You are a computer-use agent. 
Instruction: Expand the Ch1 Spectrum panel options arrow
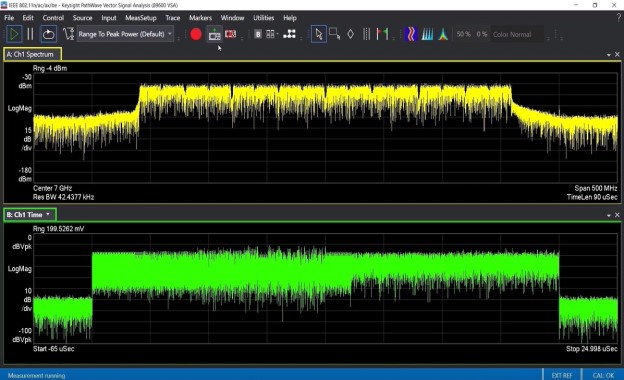click(608, 55)
